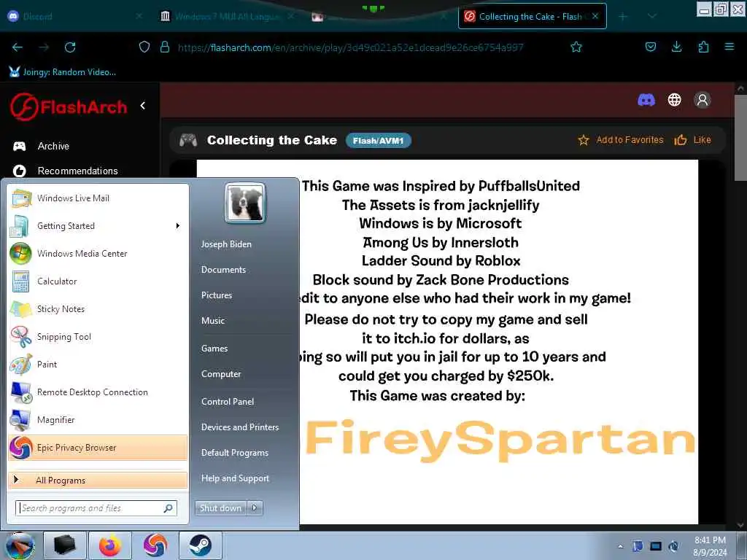Click the tracking protection shield icon
The image size is (747, 560).
point(144,47)
